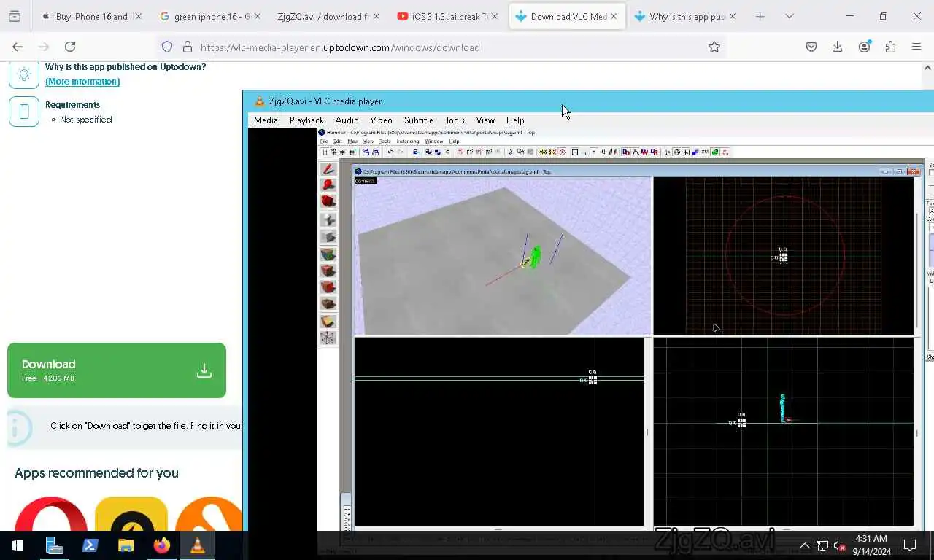Click 'Why is this app published on Uptodown?' text

pos(126,67)
